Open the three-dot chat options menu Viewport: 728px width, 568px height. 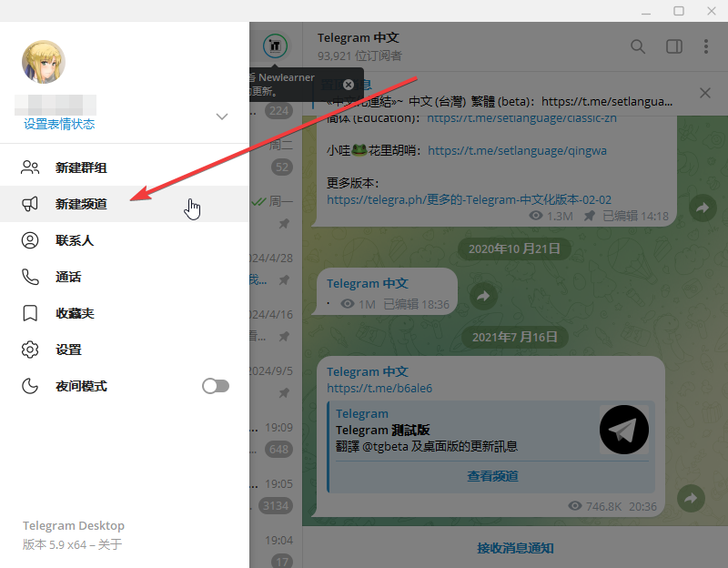(x=706, y=46)
